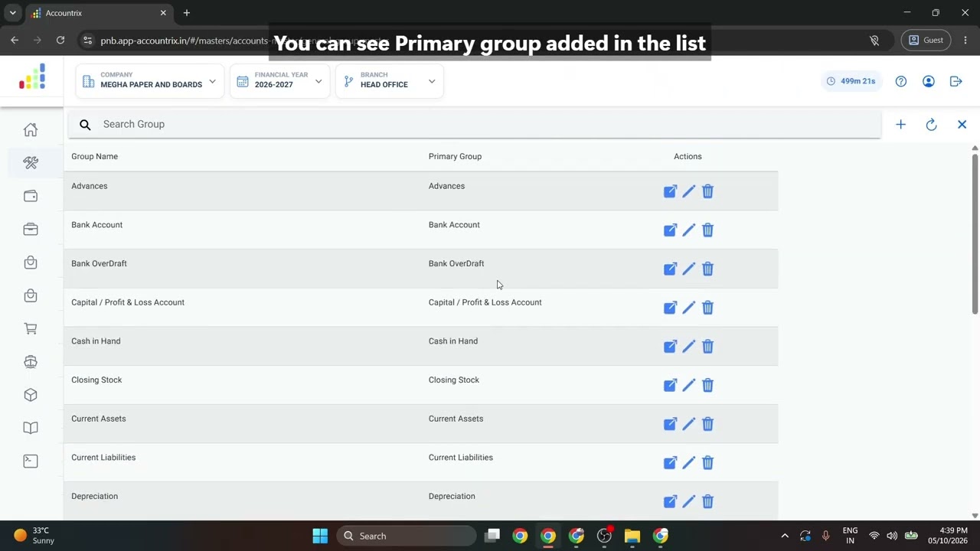Viewport: 980px width, 551px height.
Task: Select the Bank OverDraft group name
Action: tap(99, 263)
